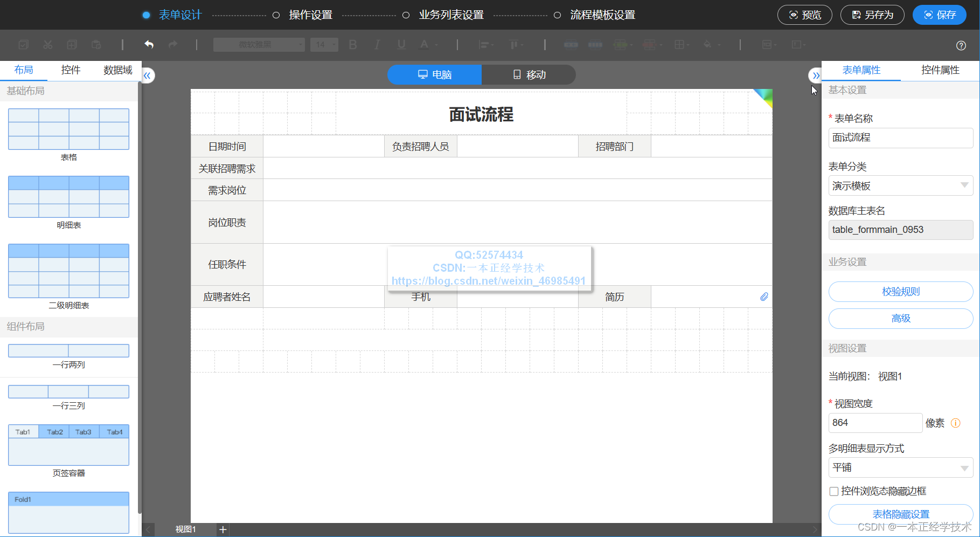The height and width of the screenshot is (537, 980).
Task: Click the text box style icon
Action: coord(797,45)
